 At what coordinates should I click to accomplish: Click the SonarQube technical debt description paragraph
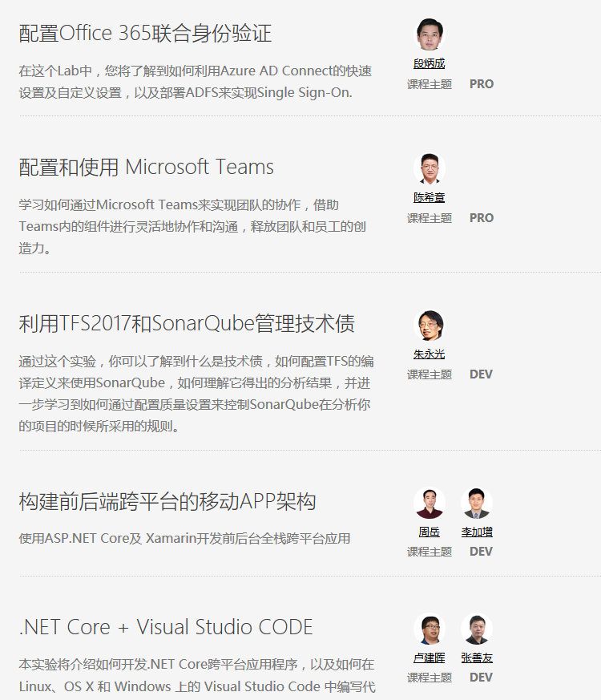(196, 394)
